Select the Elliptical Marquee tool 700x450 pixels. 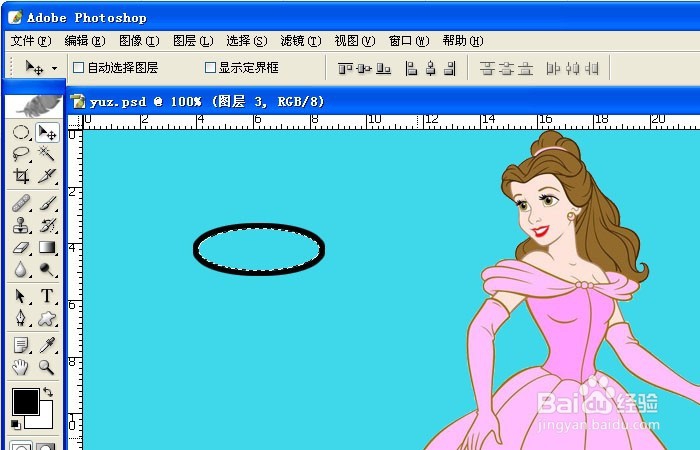(21, 133)
